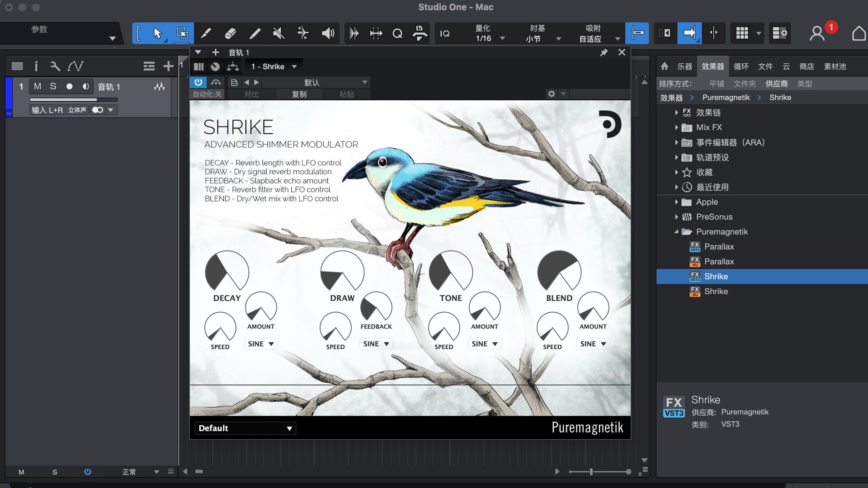Select the Range tool
The width and height of the screenshot is (868, 488).
tap(182, 33)
